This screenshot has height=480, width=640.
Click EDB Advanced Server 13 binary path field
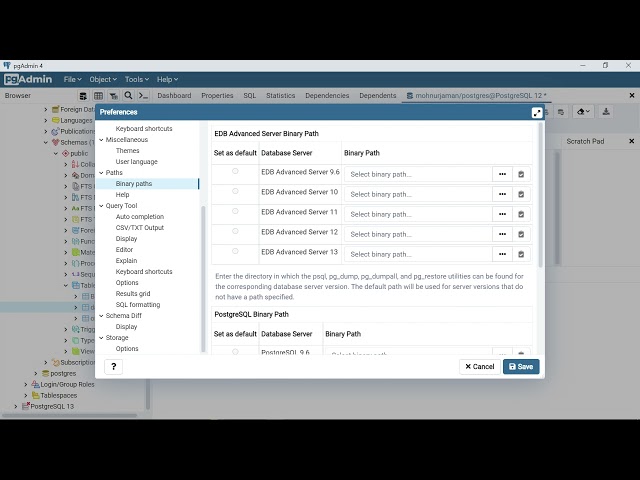click(418, 254)
